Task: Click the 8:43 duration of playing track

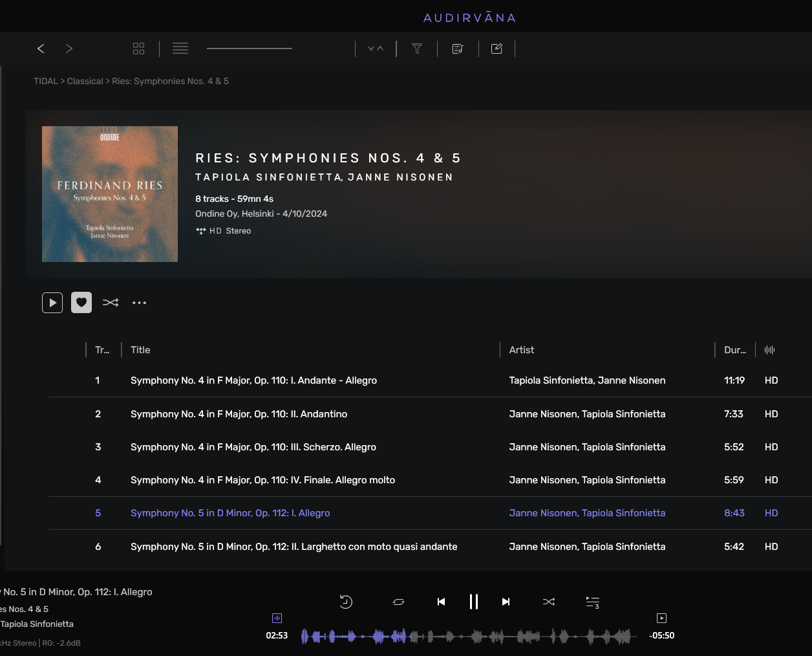Action: click(734, 513)
